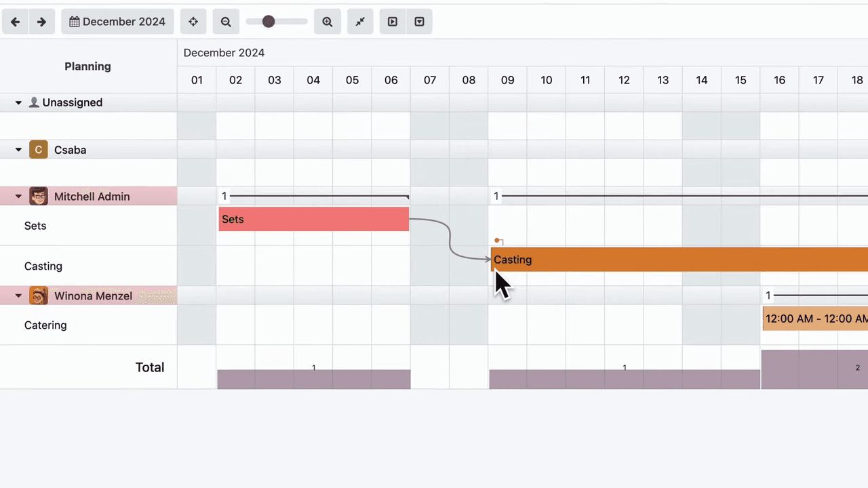Select the Catering shift bar
The width and height of the screenshot is (868, 488).
815,319
